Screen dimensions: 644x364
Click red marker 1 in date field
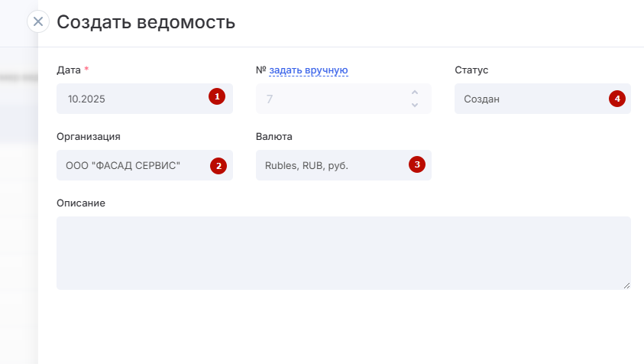point(217,97)
